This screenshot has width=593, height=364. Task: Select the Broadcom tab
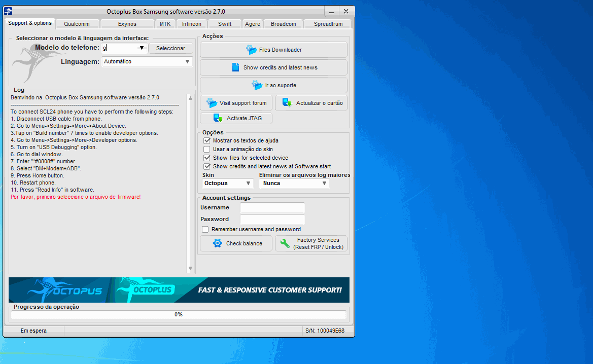click(x=284, y=24)
